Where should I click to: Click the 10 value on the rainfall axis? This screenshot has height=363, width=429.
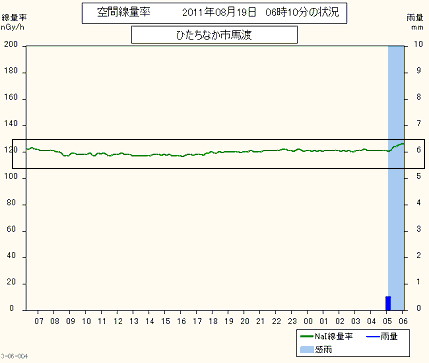(418, 44)
